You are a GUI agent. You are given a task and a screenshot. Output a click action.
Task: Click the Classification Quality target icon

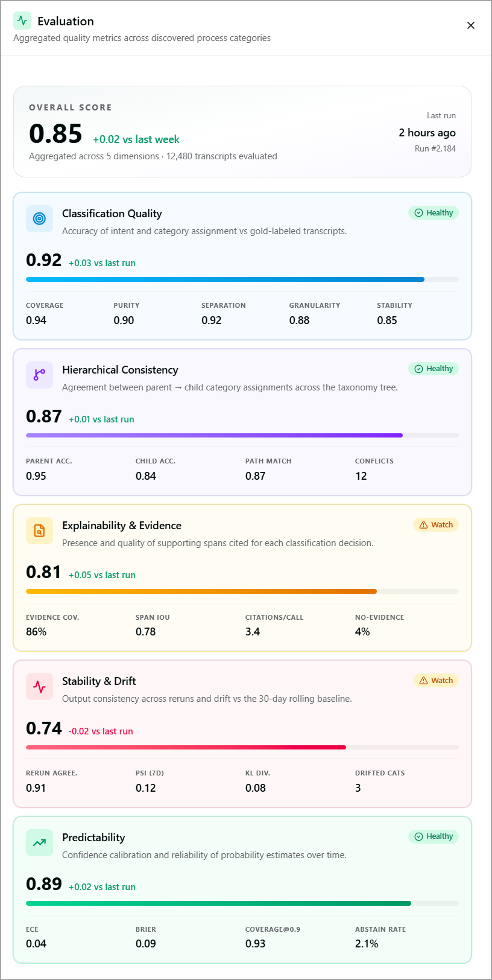tap(39, 218)
